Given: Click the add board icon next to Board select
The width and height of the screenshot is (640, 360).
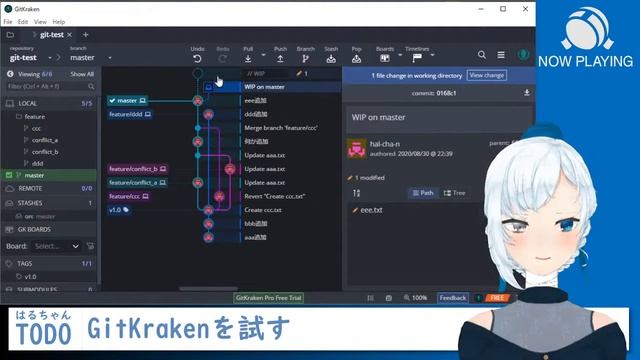Looking at the screenshot, I should 90,246.
